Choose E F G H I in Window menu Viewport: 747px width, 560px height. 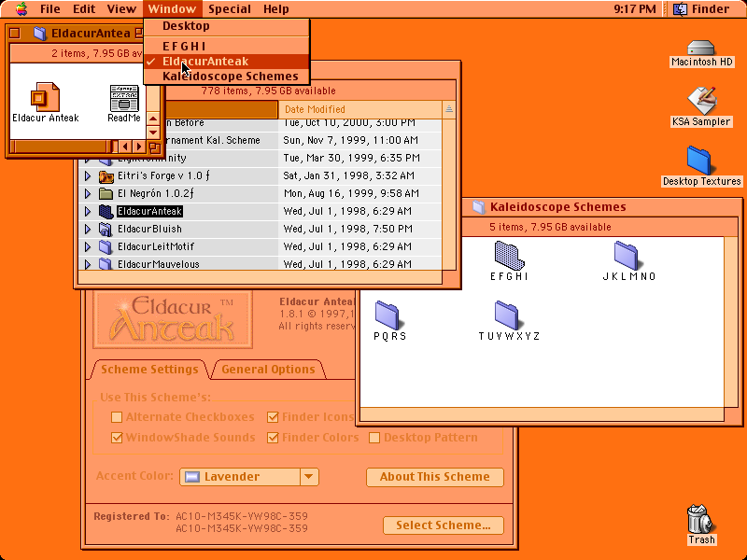tap(227, 46)
